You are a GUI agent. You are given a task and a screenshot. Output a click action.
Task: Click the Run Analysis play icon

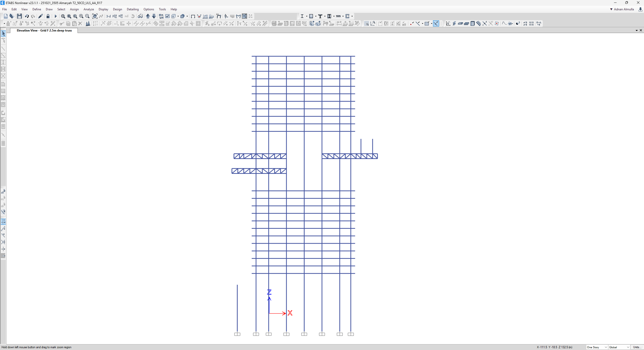pos(56,16)
